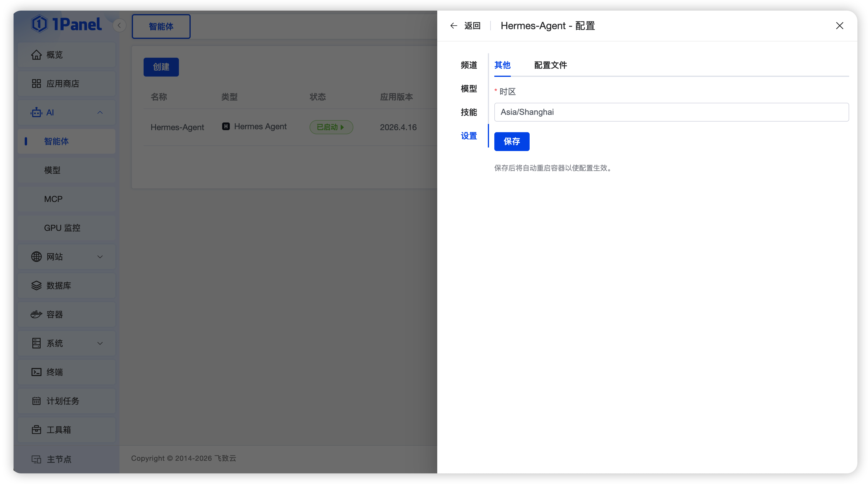Switch to 技能 section in drawer
The image size is (868, 484).
(469, 112)
